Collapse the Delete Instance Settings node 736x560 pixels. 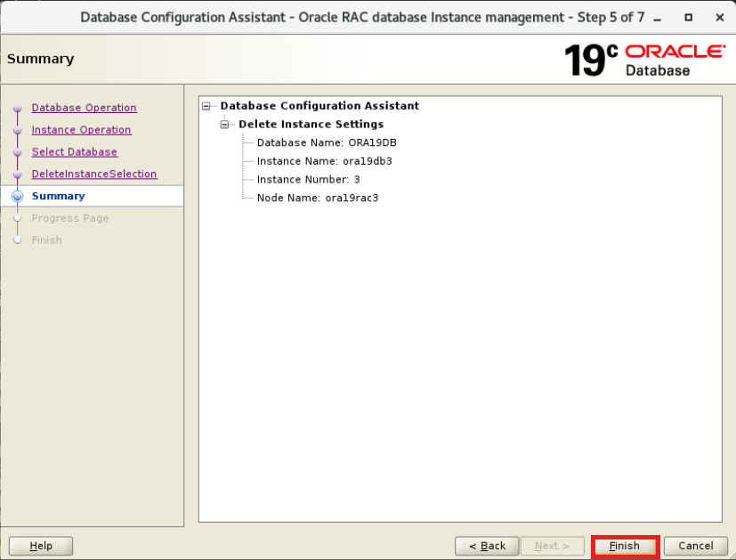[224, 125]
